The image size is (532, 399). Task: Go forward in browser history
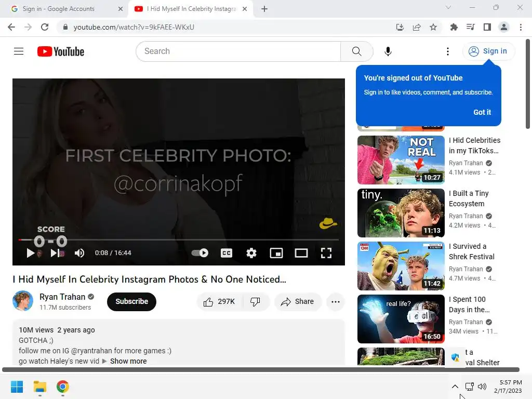click(x=28, y=27)
